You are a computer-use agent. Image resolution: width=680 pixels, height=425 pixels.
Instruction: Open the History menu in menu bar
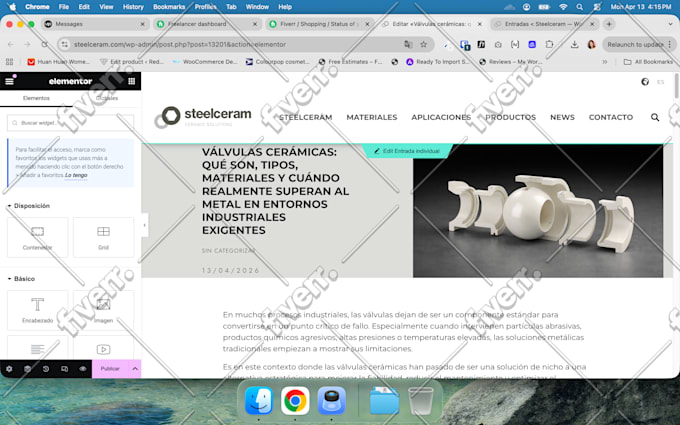133,7
